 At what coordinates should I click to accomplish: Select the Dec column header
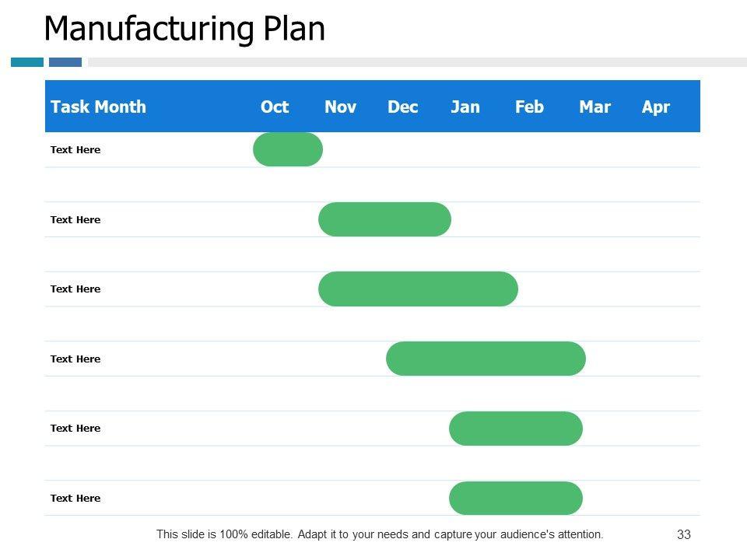click(x=403, y=107)
